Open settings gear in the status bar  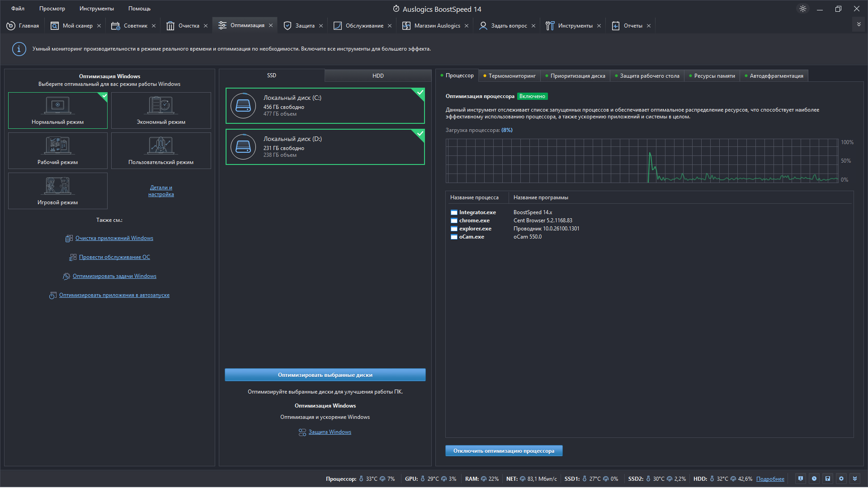pyautogui.click(x=841, y=479)
